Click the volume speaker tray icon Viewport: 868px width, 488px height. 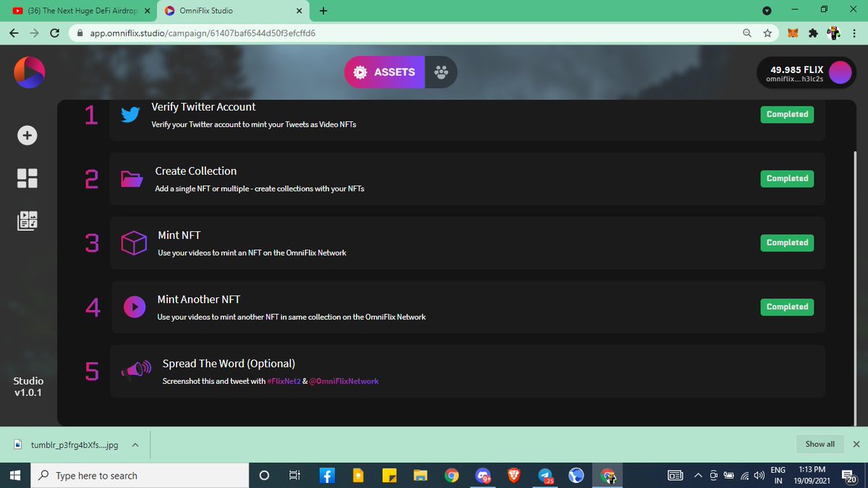click(x=759, y=475)
